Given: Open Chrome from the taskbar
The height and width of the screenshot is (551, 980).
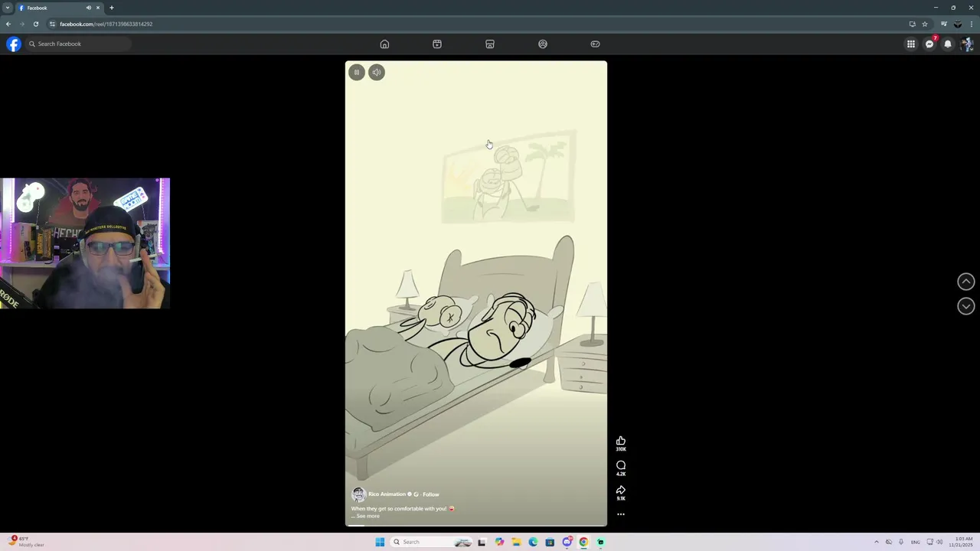Looking at the screenshot, I should (583, 542).
